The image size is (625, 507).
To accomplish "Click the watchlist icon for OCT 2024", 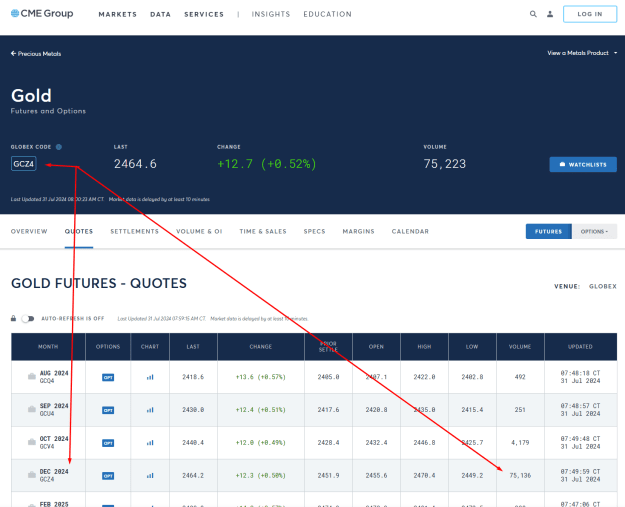I will (x=32, y=442).
